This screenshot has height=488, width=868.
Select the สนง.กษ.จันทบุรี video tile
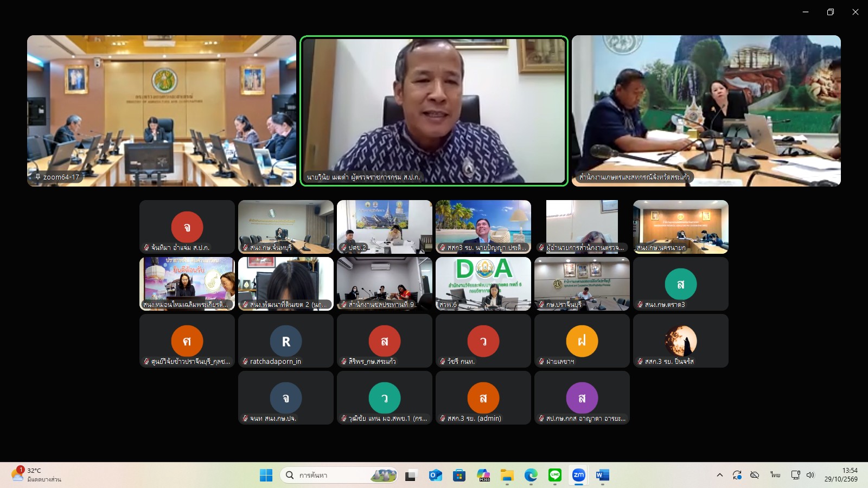coord(286,227)
